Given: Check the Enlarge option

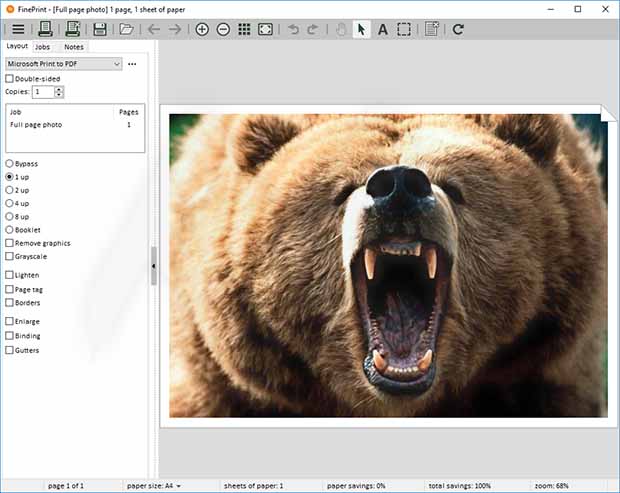Looking at the screenshot, I should tap(9, 321).
